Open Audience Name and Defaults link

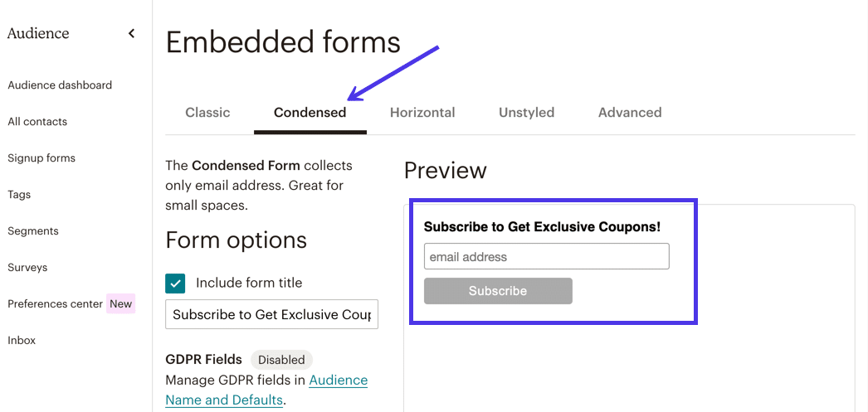tap(266, 390)
